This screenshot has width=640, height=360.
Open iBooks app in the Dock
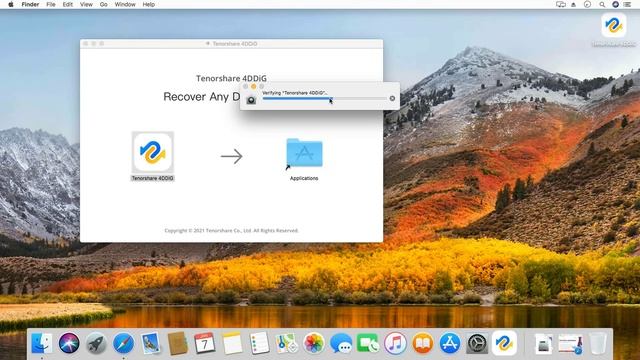(422, 343)
